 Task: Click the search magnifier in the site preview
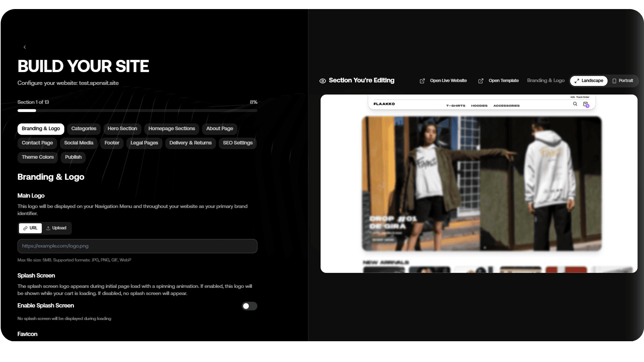click(575, 104)
